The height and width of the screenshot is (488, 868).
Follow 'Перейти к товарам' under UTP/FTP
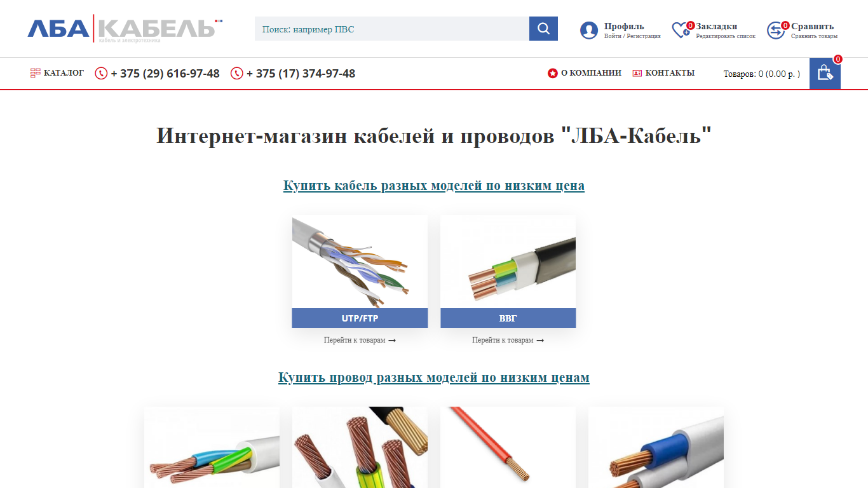(360, 341)
